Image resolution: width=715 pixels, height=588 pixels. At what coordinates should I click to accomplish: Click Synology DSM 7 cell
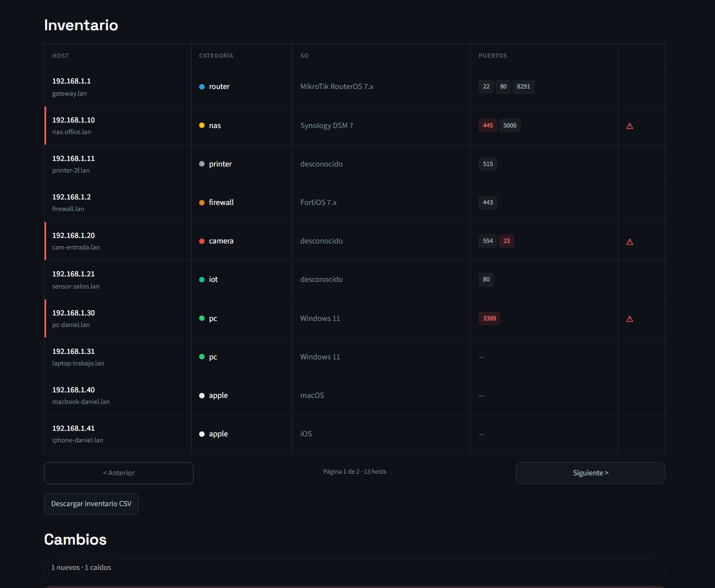(327, 125)
